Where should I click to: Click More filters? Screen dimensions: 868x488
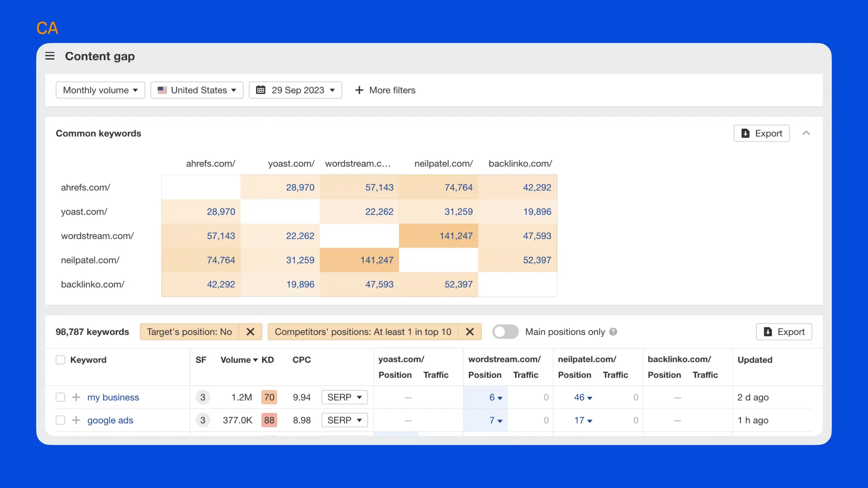point(385,90)
